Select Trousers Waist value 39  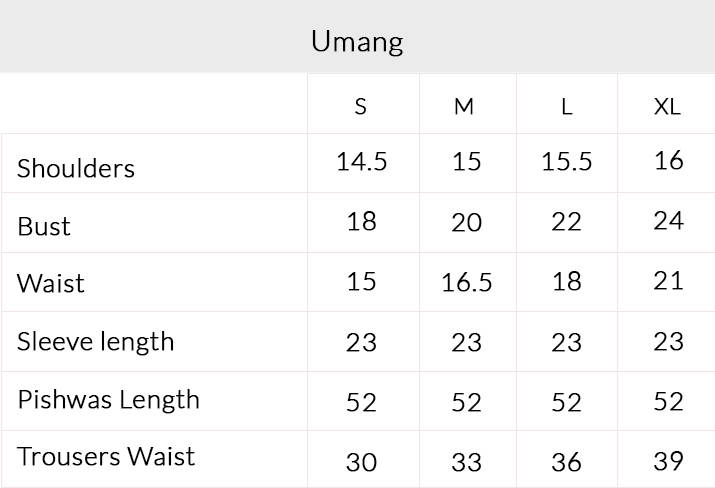point(668,460)
